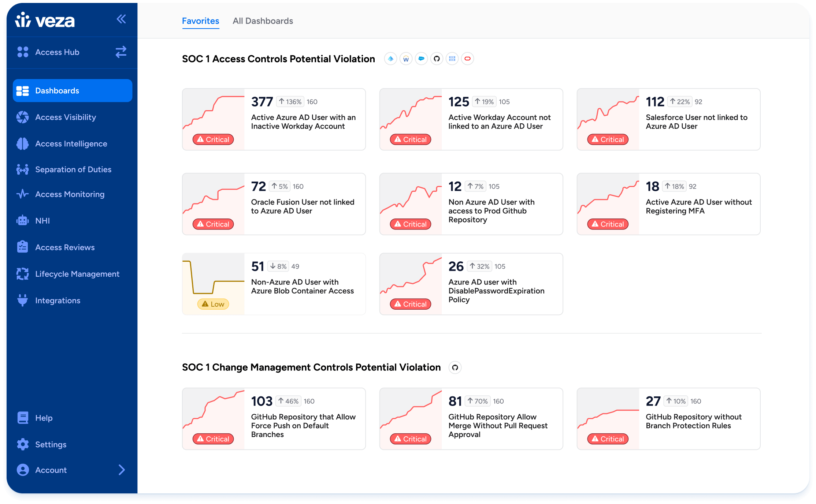The image size is (816, 504).
Task: Switch to the All Dashboards tab
Action: click(x=263, y=21)
